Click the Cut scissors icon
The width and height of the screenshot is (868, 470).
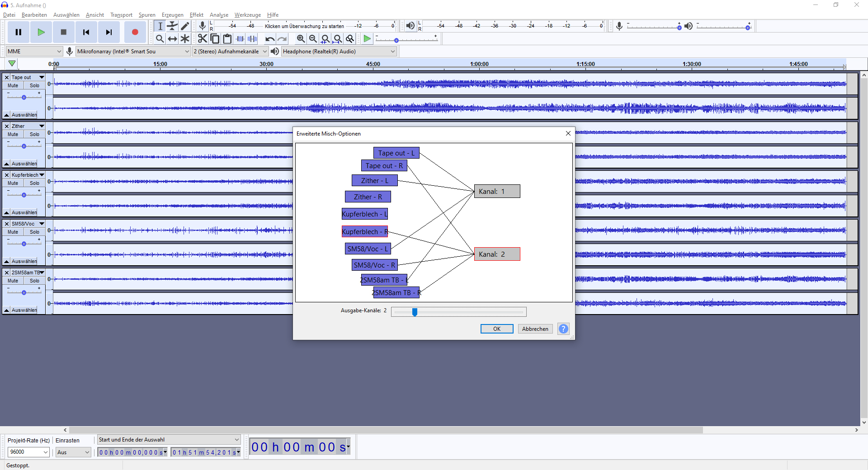(202, 39)
